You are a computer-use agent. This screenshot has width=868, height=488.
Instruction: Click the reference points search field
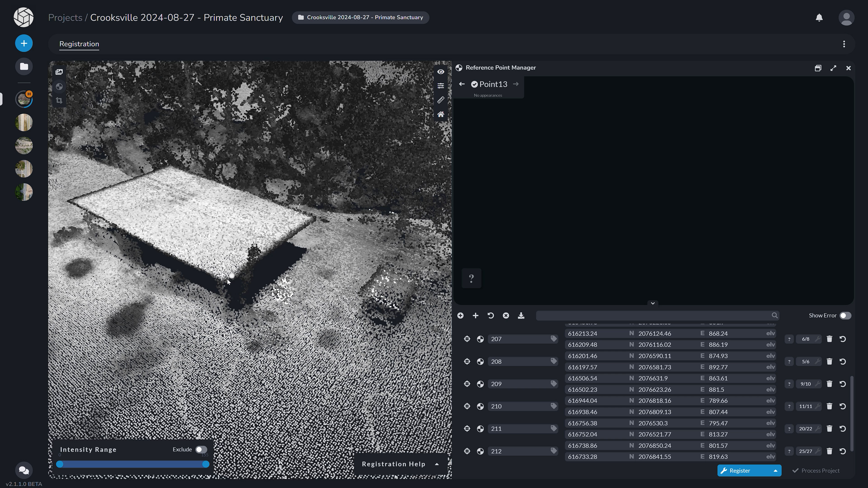click(x=657, y=316)
